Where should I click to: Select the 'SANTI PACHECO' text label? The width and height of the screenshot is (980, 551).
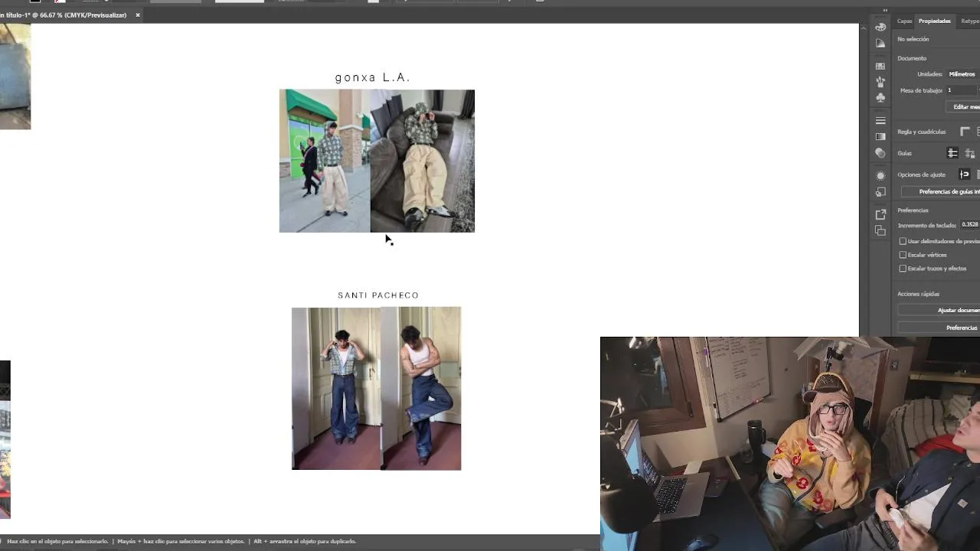point(378,295)
